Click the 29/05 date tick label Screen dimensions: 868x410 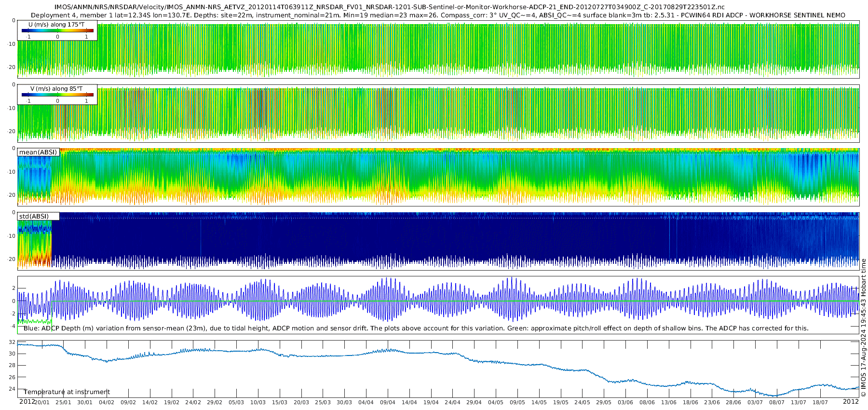[x=604, y=402]
